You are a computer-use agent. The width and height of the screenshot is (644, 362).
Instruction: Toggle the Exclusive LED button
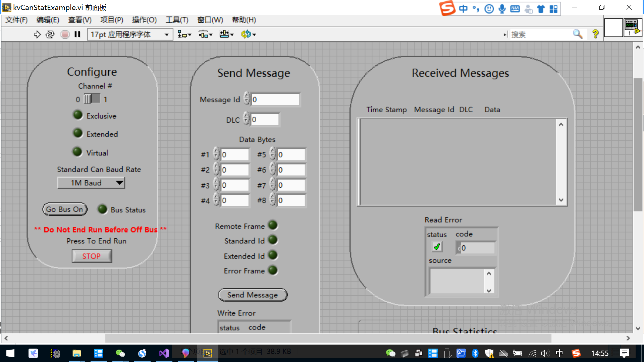click(78, 115)
